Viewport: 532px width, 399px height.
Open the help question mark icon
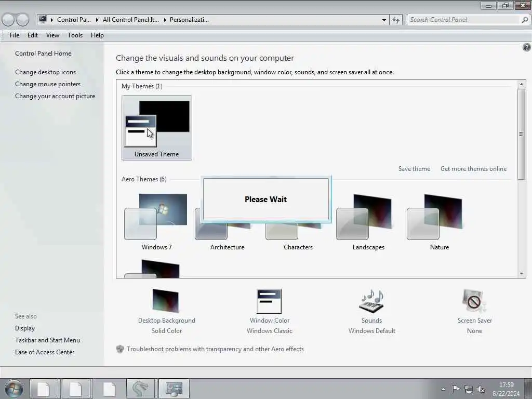[x=527, y=47]
